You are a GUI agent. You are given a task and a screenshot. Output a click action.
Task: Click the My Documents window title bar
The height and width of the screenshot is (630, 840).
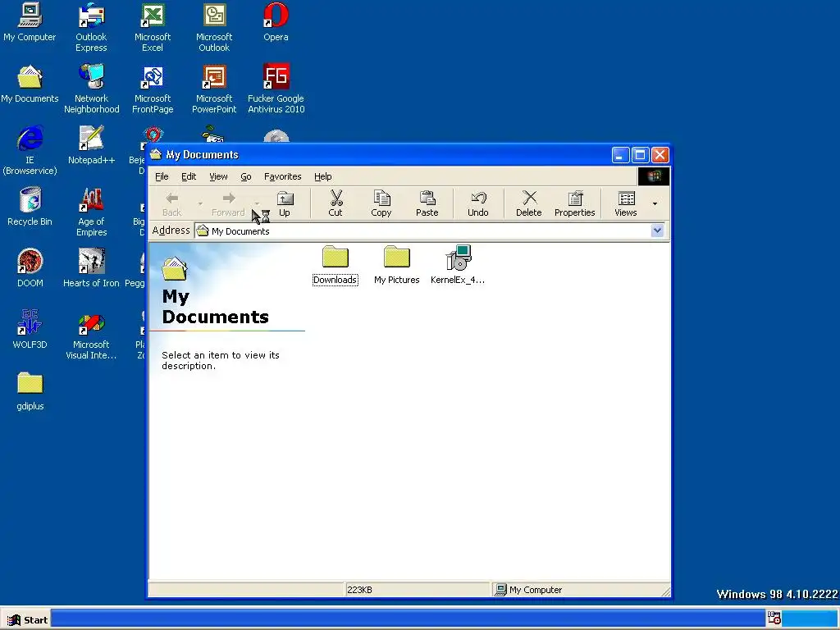click(x=381, y=155)
